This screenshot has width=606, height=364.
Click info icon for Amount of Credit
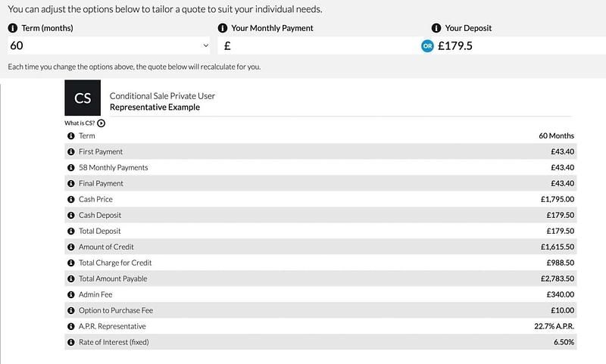[71, 247]
